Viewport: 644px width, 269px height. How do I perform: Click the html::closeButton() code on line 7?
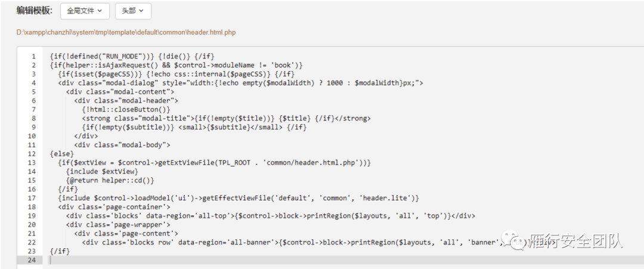click(x=126, y=109)
